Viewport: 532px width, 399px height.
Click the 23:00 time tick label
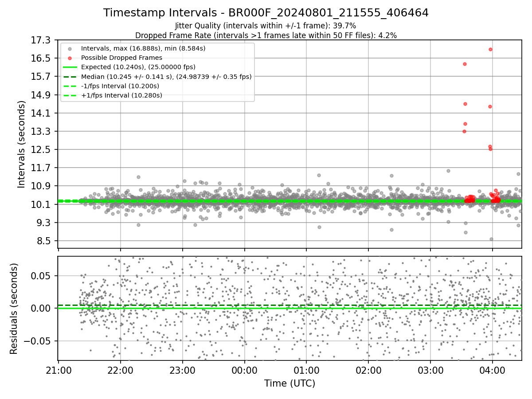[183, 370]
